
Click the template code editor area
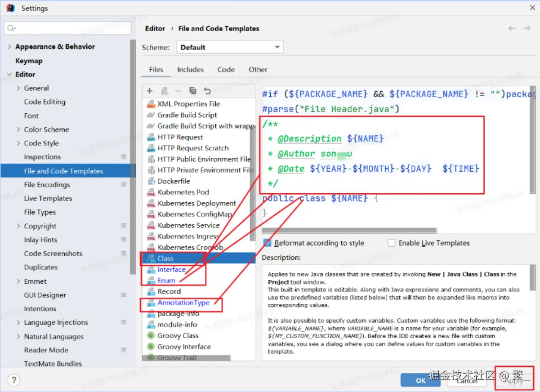(396, 157)
